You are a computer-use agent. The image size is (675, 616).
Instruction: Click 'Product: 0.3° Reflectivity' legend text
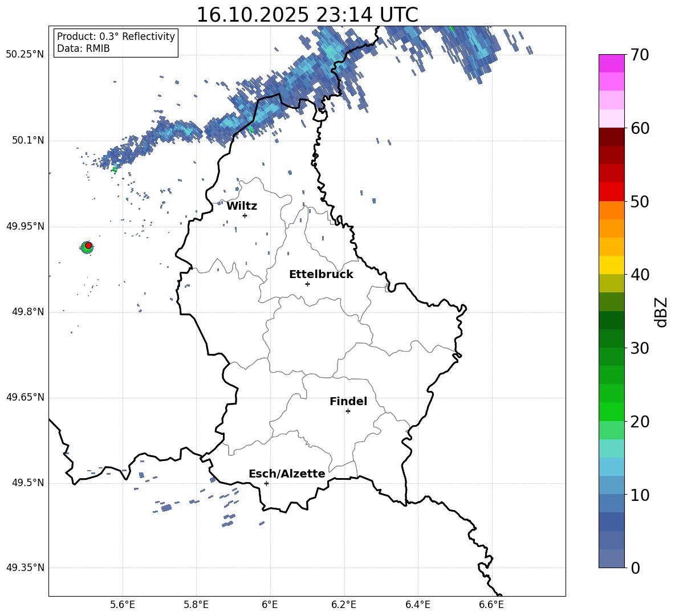pos(116,36)
